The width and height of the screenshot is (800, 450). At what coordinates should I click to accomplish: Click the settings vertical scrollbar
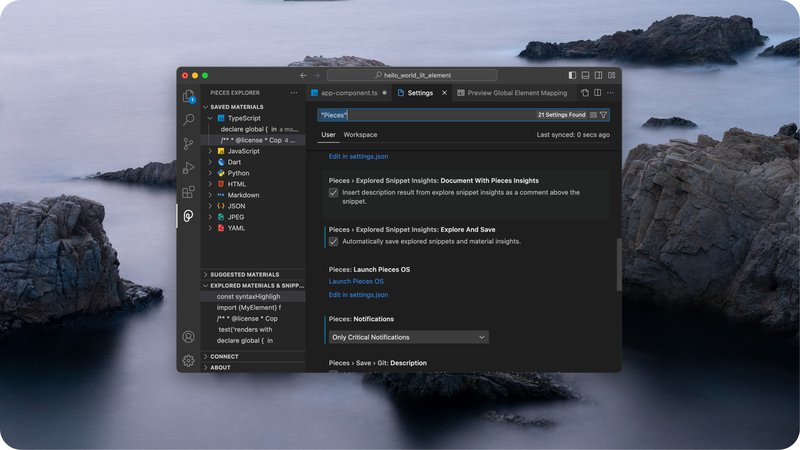point(619,264)
